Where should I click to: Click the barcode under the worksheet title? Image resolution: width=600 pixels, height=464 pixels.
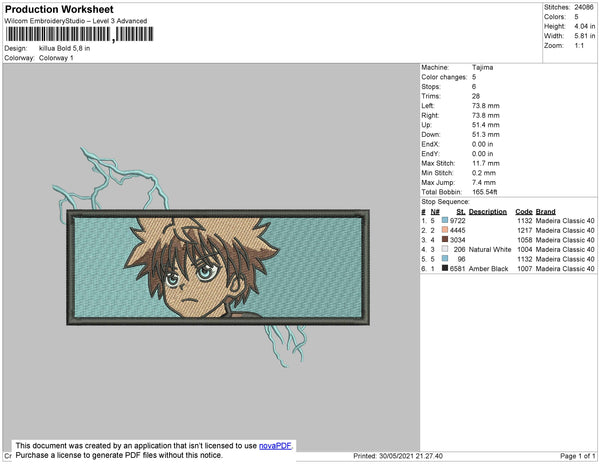pyautogui.click(x=80, y=34)
